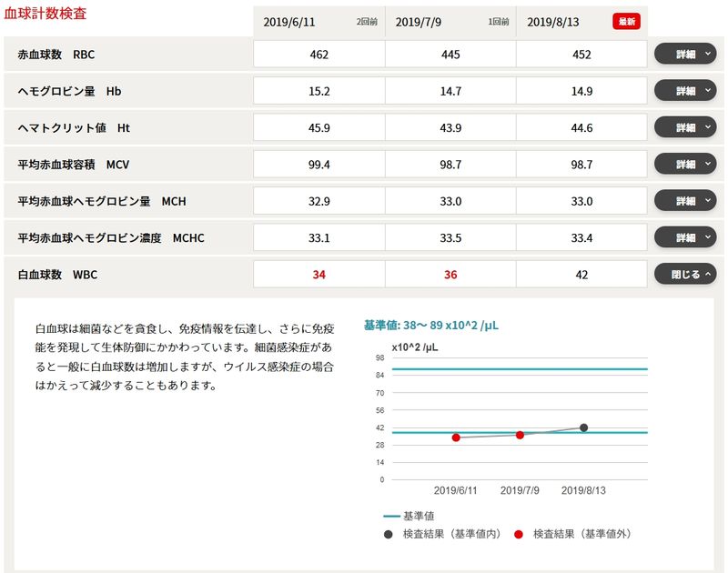
Task: Click the red 基準値外 legend marker
Action: (x=519, y=534)
